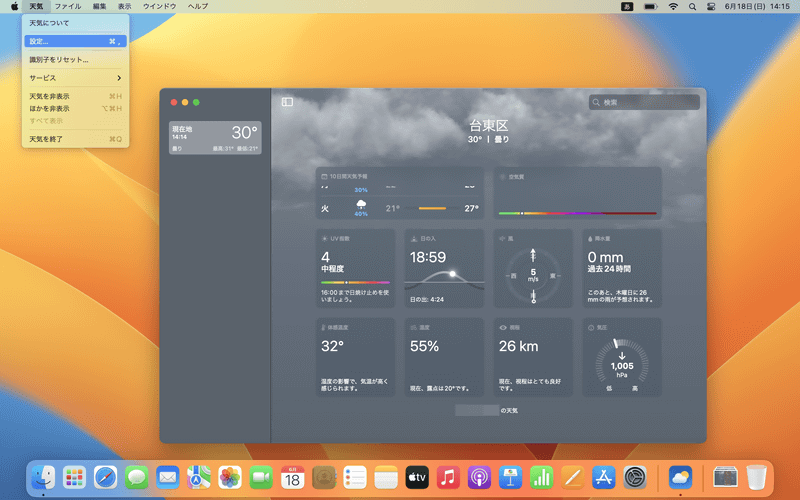This screenshot has width=800, height=500.
Task: Open the 湿度 card showing 55%
Action: [444, 357]
